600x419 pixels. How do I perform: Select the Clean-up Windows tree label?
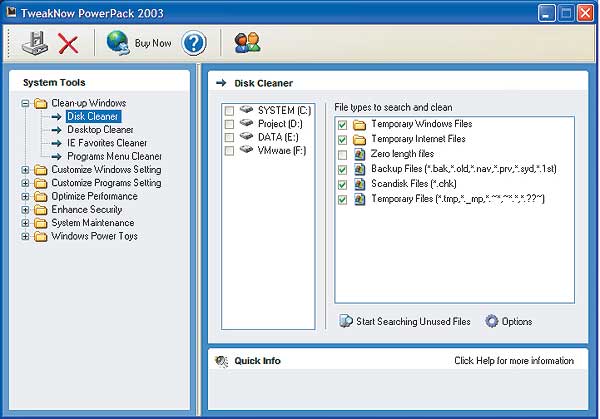(89, 103)
